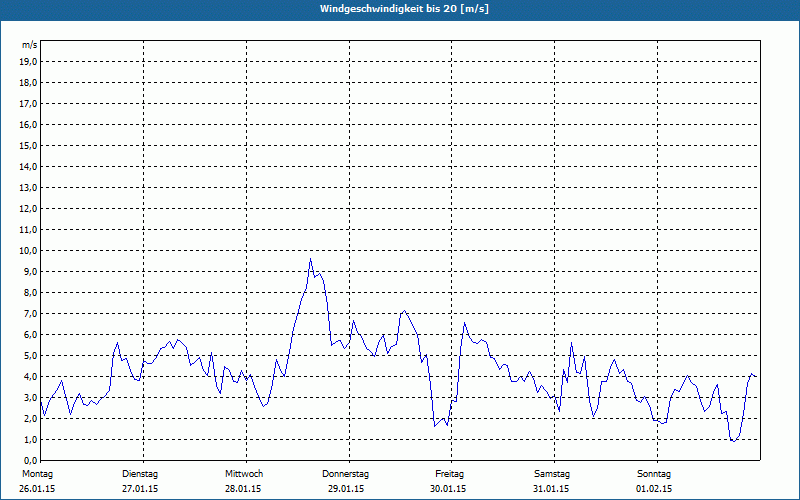
Task: Click the '5,0' y-axis label
Action: [x=30, y=356]
